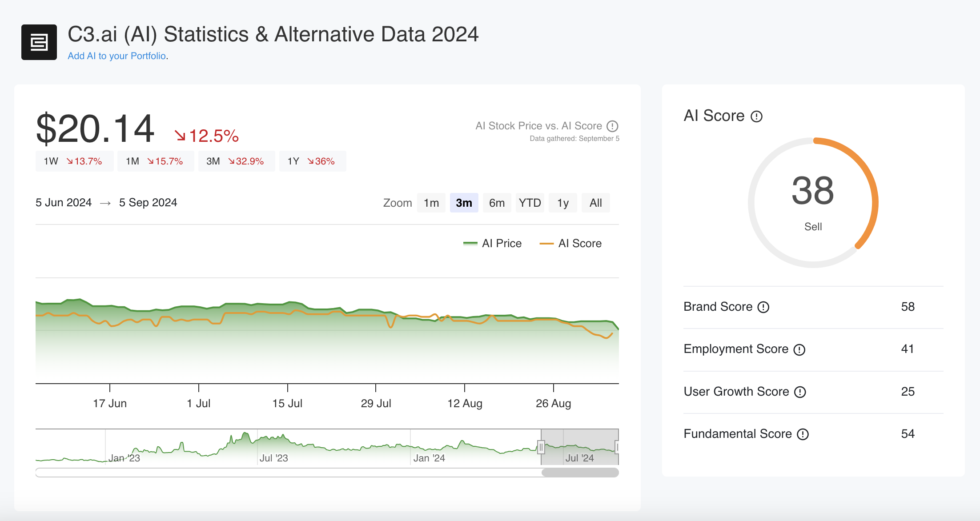Viewport: 980px width, 521px height.
Task: Click the 3M 32.9% change badge
Action: click(x=237, y=161)
